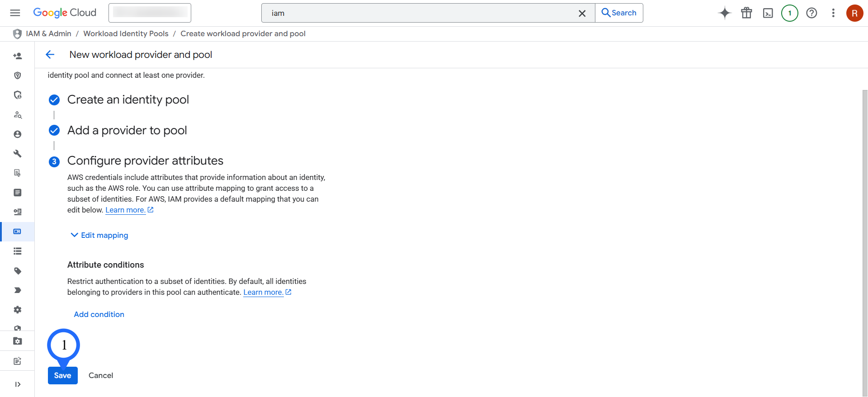Open the three-dot more options menu
Screen dimensions: 868x397
[833, 13]
